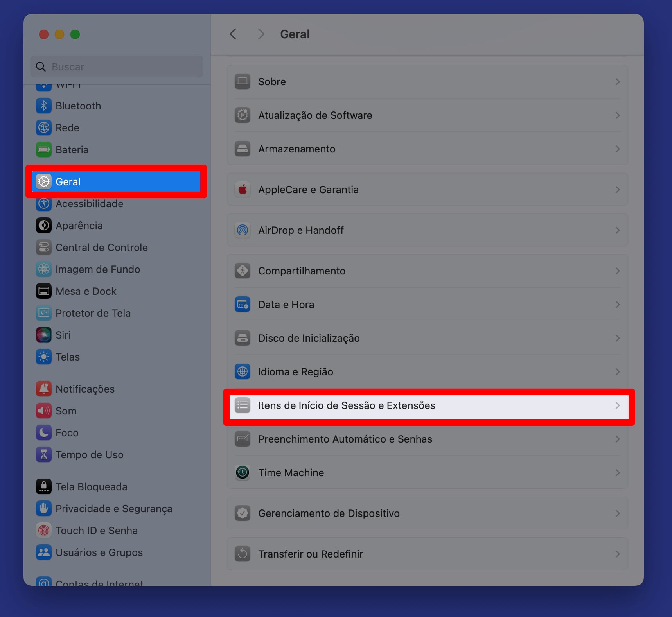Select the Touch ID fingerprint icon
The width and height of the screenshot is (672, 617).
(x=44, y=531)
